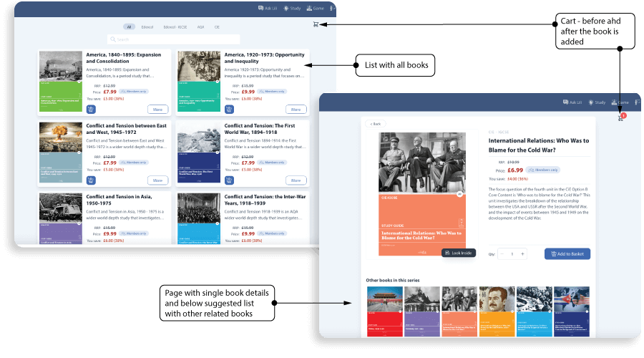Click title 'America, 1920–1973: Opportunity and Inequality'
The width and height of the screenshot is (644, 358).
click(x=265, y=58)
